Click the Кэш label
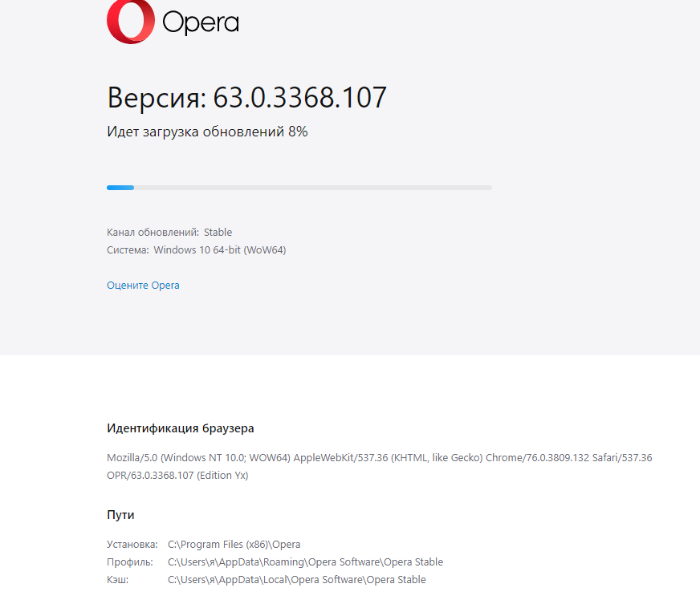Viewport: 700px width, 604px height. coord(117,580)
